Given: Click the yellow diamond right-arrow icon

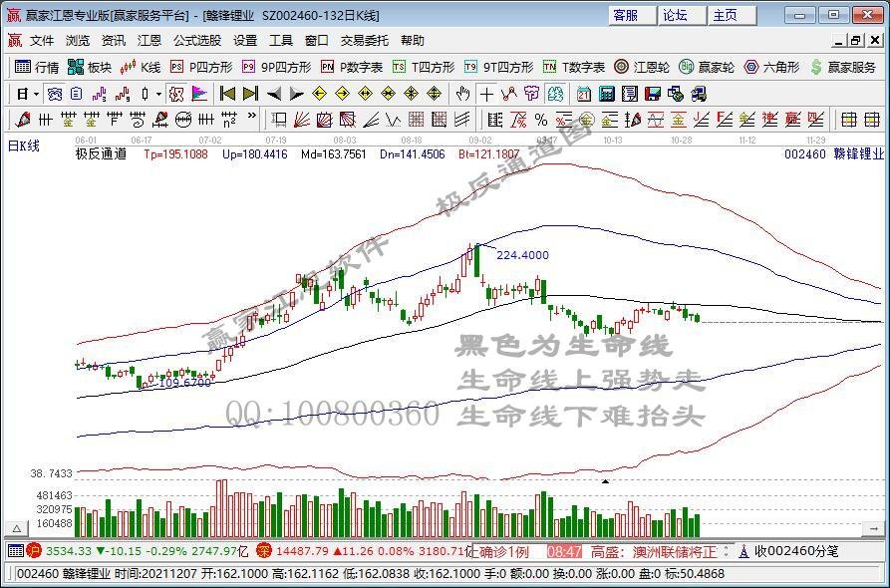Looking at the screenshot, I should (342, 94).
